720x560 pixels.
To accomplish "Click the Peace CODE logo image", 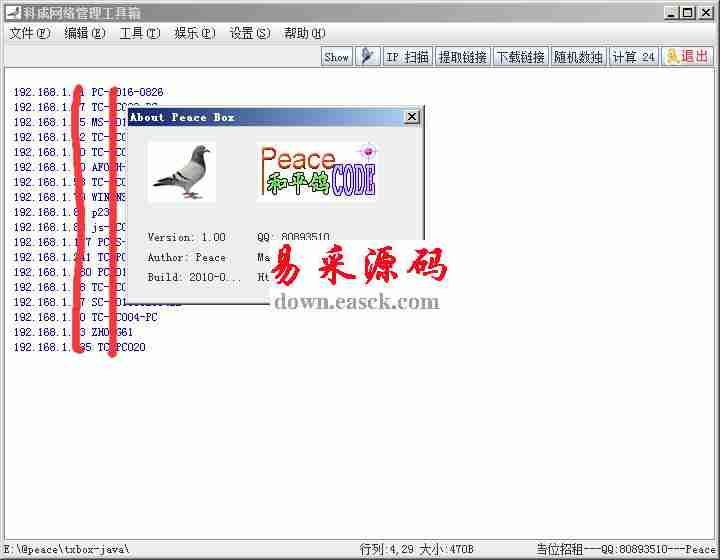I will (x=318, y=171).
